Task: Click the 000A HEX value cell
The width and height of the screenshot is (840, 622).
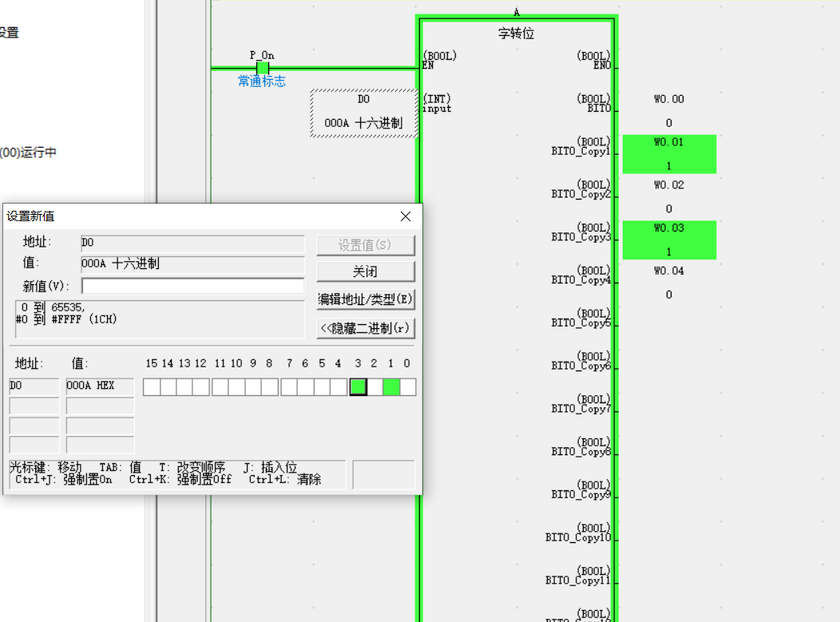Action: [100, 386]
